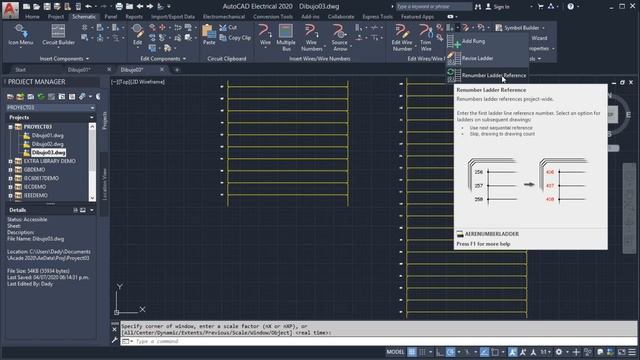640x360 pixels.
Task: Switch to the Panel ribbon tab
Action: tap(111, 17)
